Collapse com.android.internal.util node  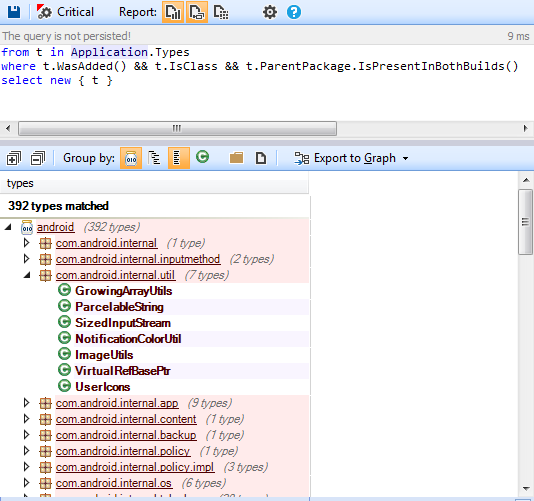click(27, 275)
